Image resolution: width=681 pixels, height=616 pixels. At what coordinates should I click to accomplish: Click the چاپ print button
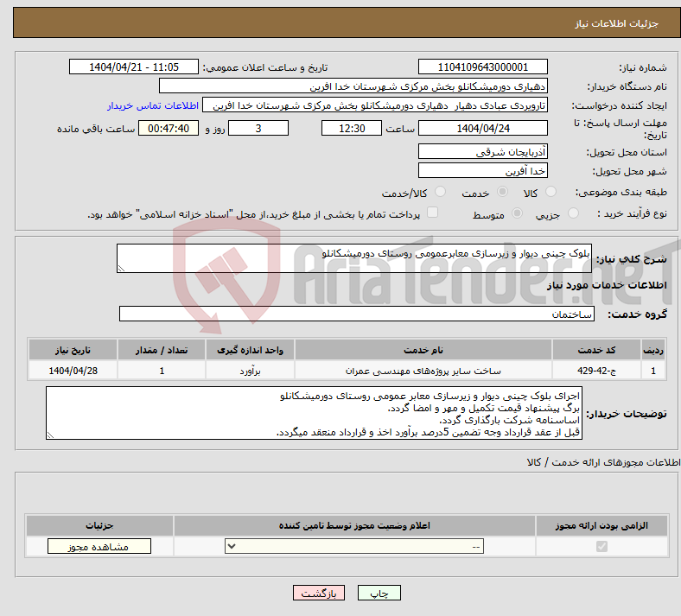(379, 593)
